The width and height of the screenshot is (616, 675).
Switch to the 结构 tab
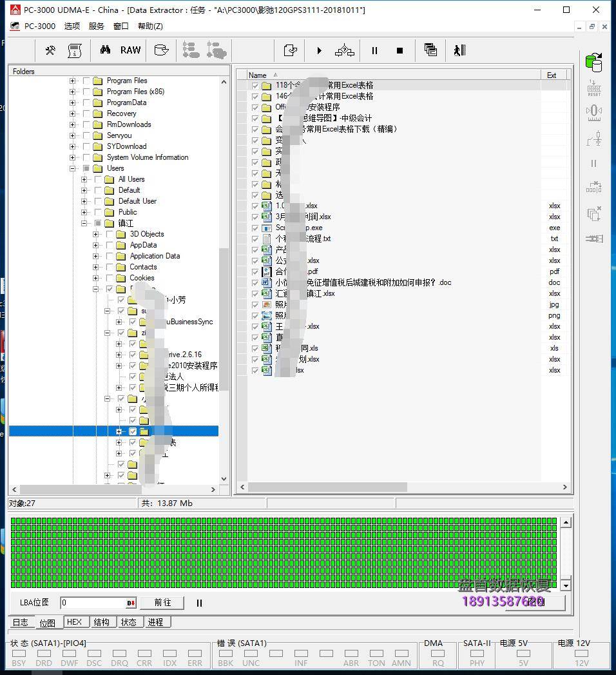[102, 622]
